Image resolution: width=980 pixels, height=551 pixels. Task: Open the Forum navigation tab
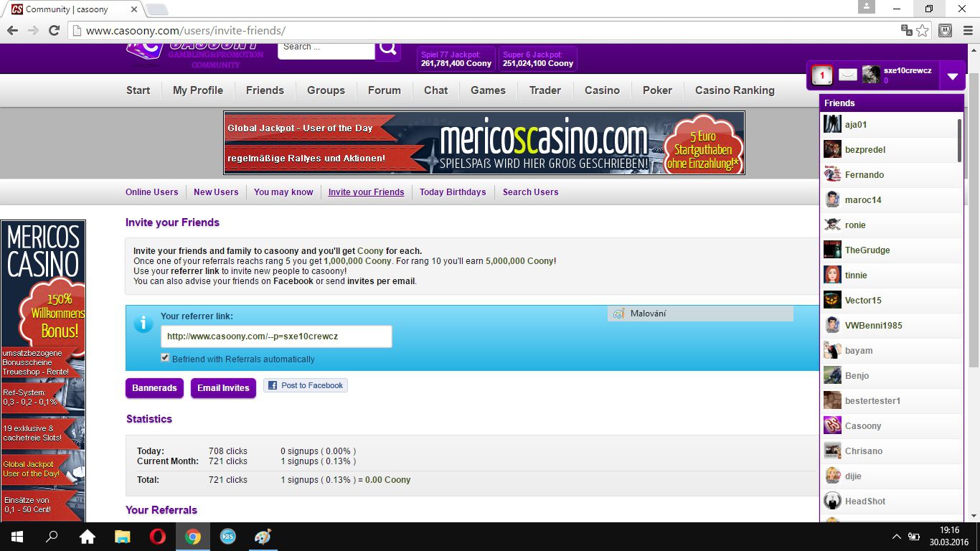pyautogui.click(x=385, y=90)
